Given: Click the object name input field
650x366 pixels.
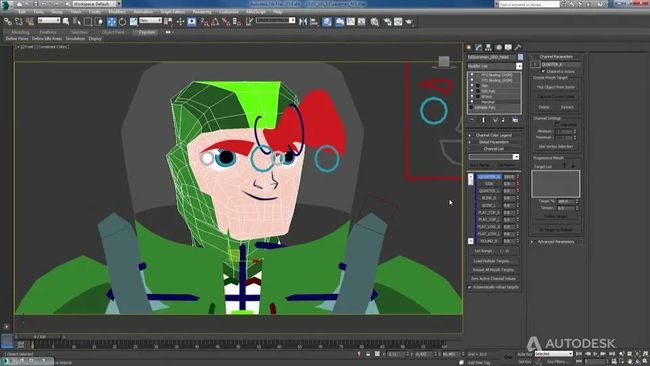Looking at the screenshot, I should coord(492,57).
